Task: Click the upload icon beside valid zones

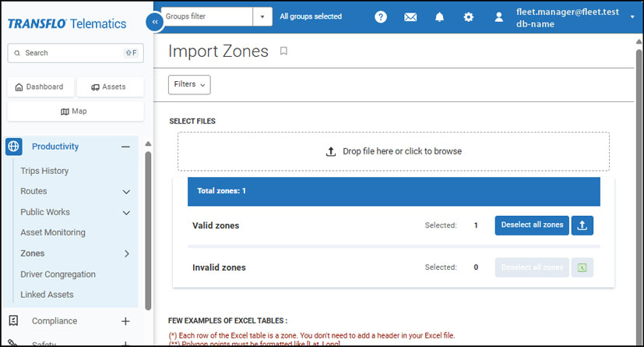Action: pos(582,225)
